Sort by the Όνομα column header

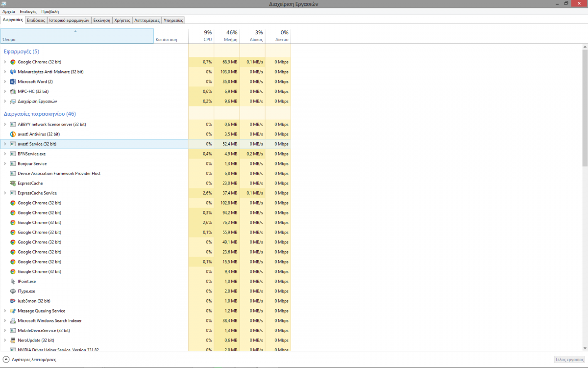tap(77, 36)
